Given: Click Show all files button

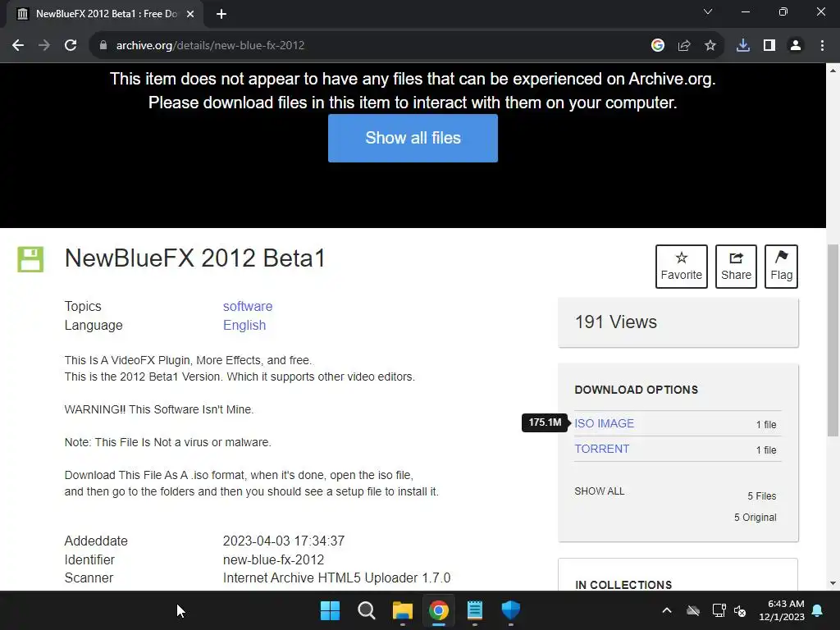Looking at the screenshot, I should tap(413, 138).
